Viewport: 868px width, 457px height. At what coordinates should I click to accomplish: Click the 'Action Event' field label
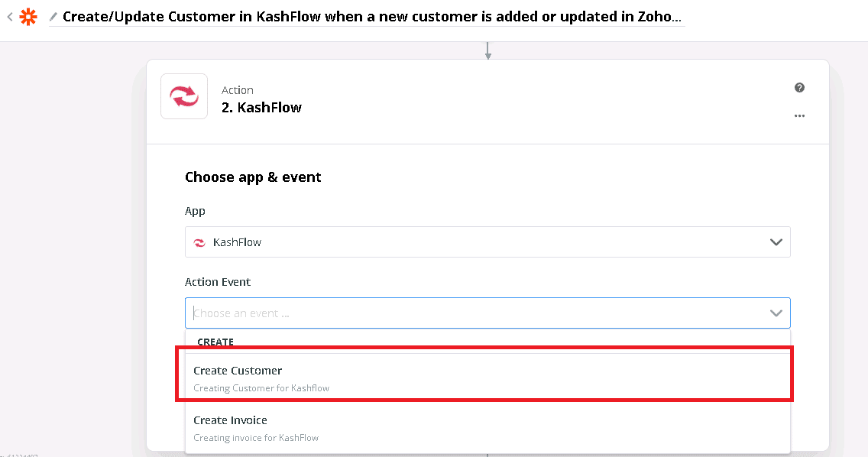tap(218, 282)
